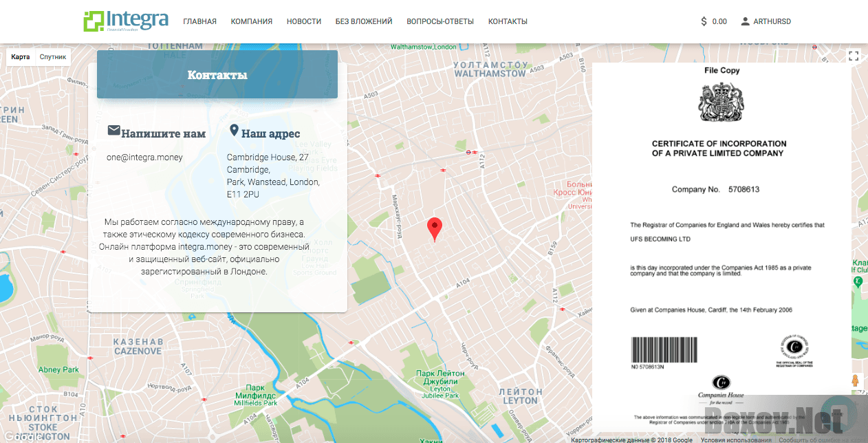Click the pin icon beside Наш адрес
Viewport: 868px width, 443px height.
pyautogui.click(x=234, y=131)
